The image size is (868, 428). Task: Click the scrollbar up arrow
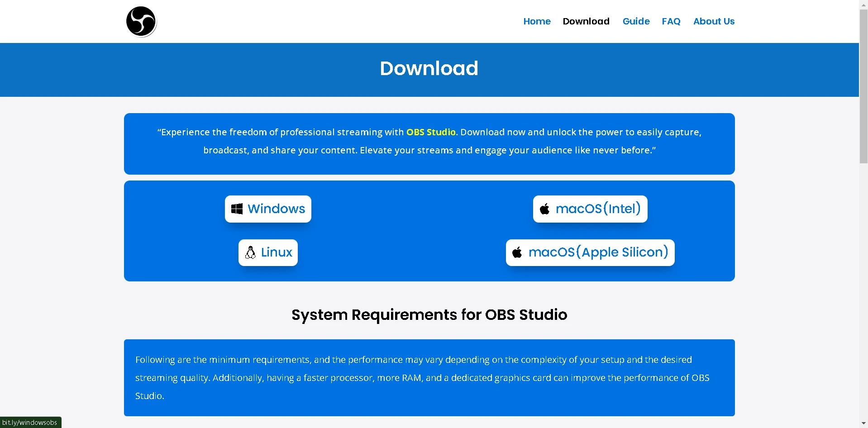(x=863, y=5)
